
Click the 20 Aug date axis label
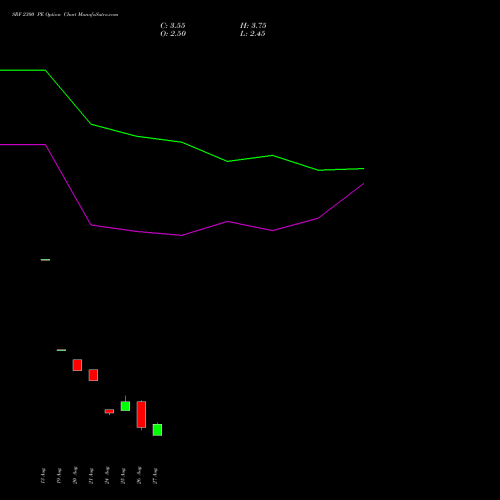pos(75,475)
